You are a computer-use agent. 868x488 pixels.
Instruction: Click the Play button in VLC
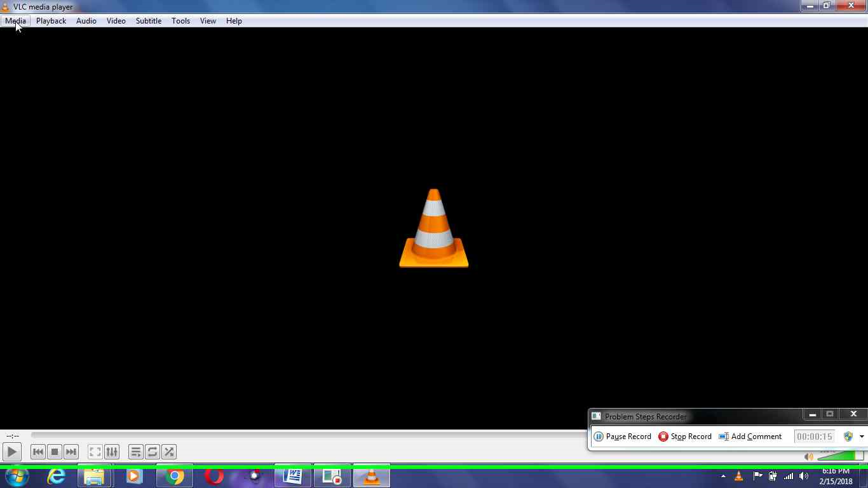click(11, 452)
